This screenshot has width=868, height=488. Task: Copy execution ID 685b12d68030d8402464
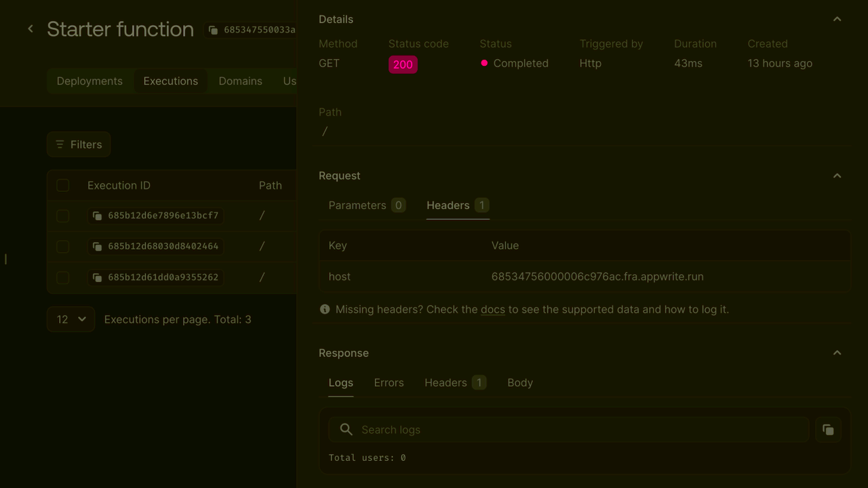tap(96, 246)
